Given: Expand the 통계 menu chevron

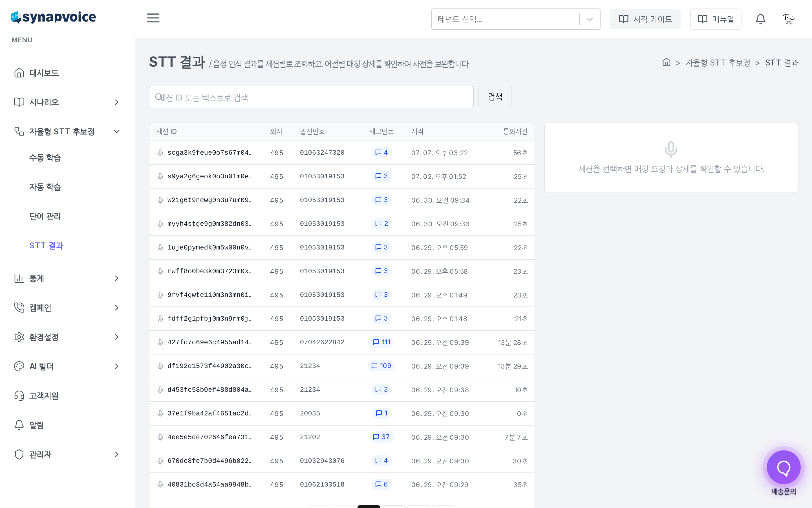Looking at the screenshot, I should tap(117, 278).
